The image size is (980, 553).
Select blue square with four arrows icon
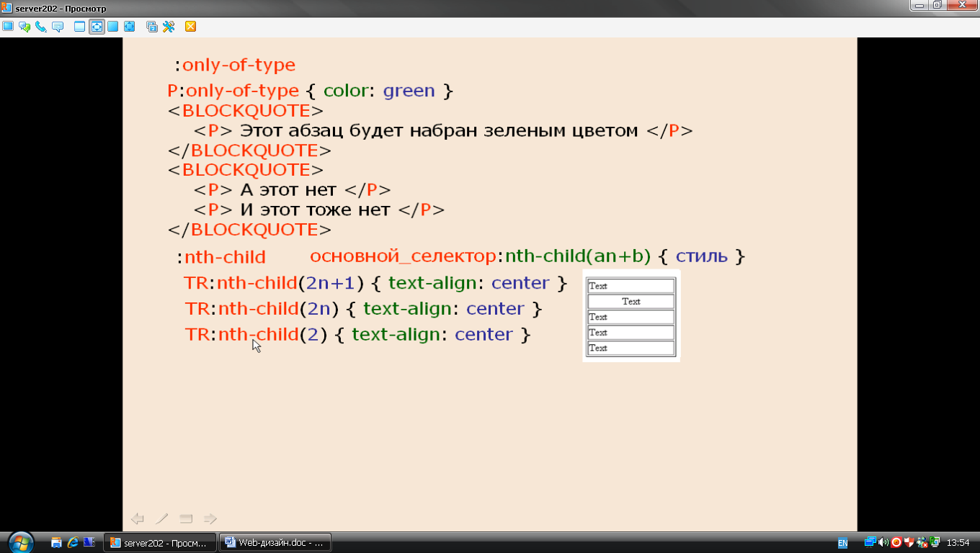[x=130, y=27]
